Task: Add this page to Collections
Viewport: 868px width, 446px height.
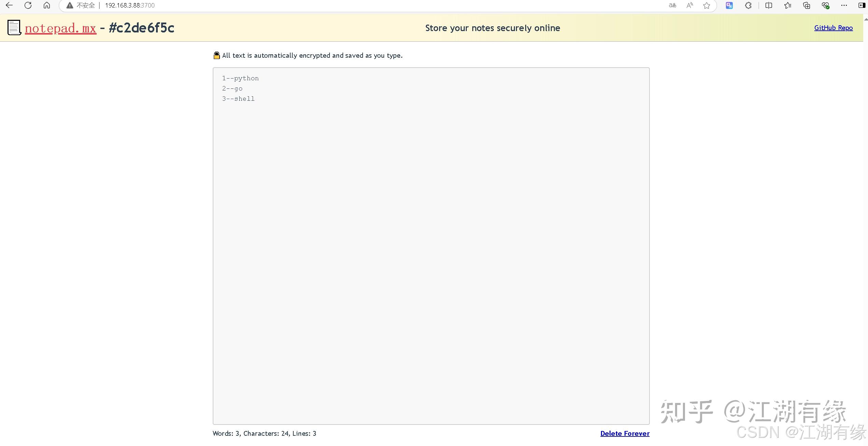Action: tap(806, 5)
